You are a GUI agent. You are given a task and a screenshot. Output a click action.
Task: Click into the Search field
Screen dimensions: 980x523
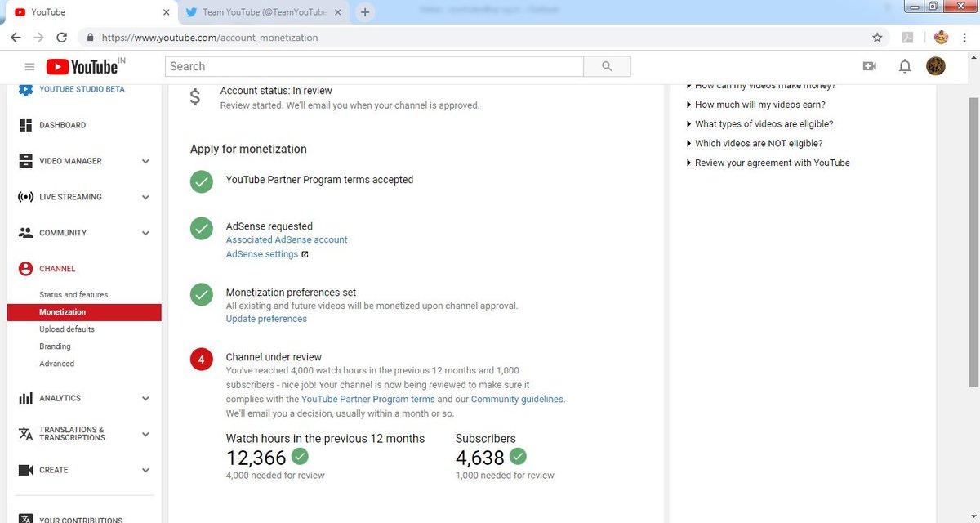click(x=374, y=67)
